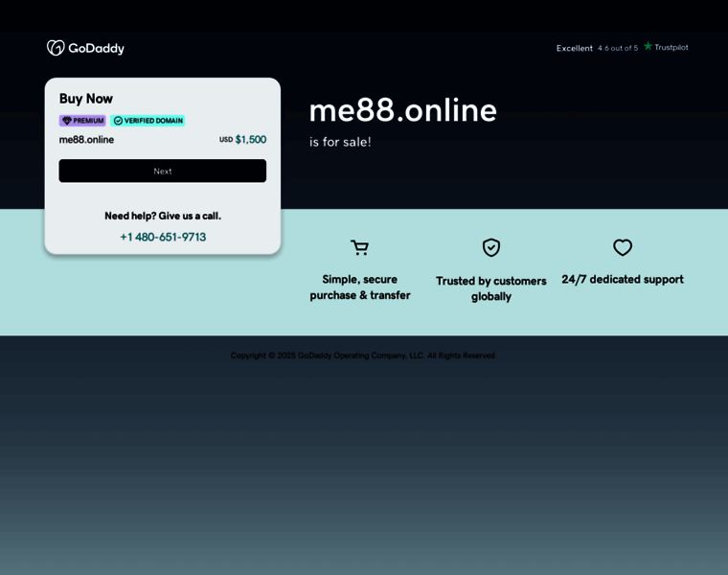Screen dimensions: 728x575
Task: Click the diamond icon in Premium badge
Action: click(67, 121)
